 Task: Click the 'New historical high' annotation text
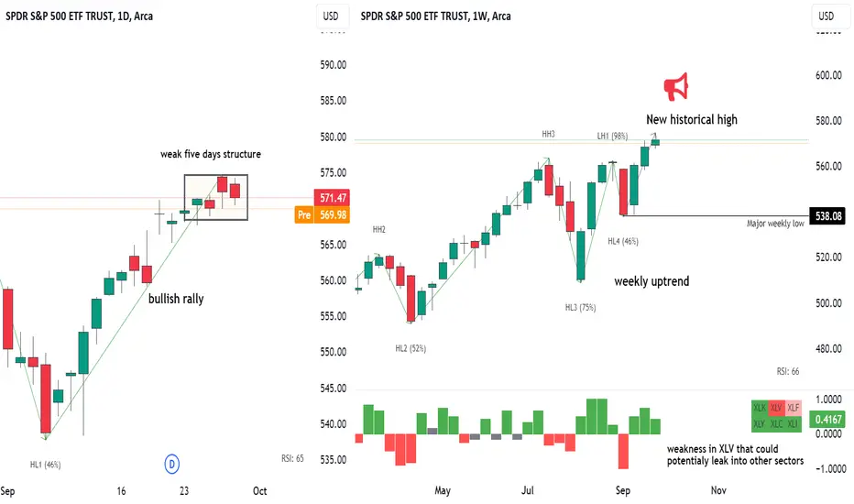click(692, 119)
